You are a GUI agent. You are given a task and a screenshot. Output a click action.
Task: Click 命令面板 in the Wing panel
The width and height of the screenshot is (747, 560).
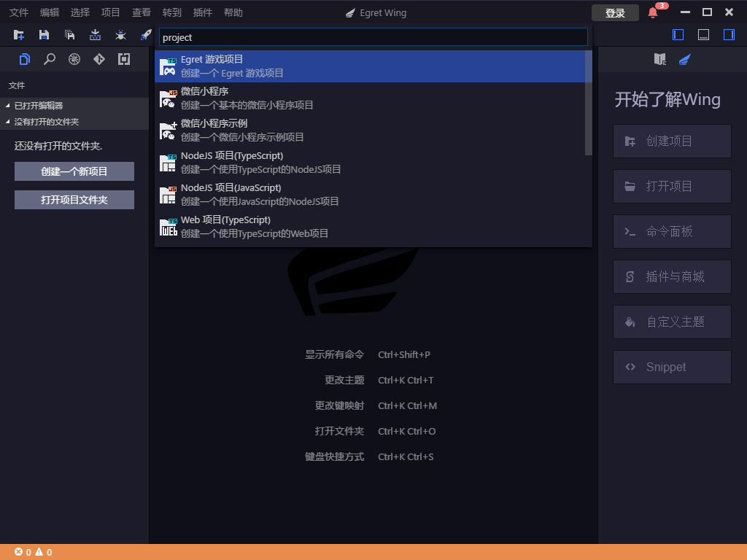[x=672, y=231]
